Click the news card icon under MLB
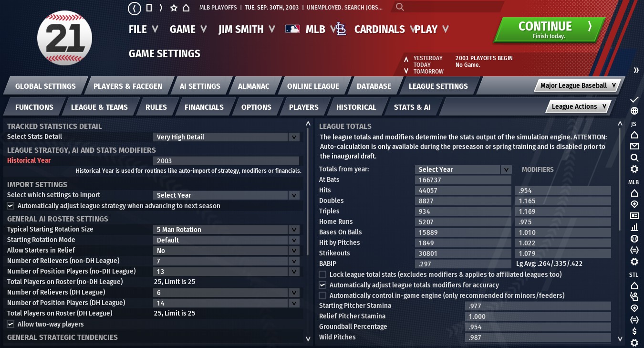The image size is (644, 348). tap(634, 216)
